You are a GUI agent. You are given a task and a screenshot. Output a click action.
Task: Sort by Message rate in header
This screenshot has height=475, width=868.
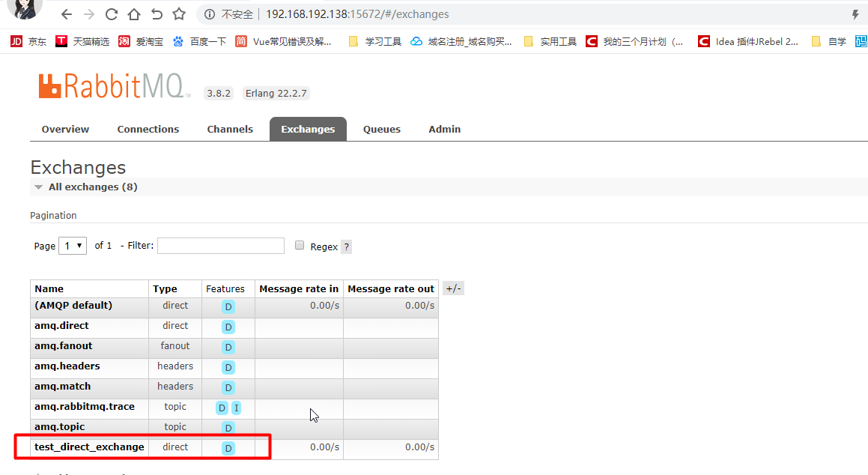[299, 289]
